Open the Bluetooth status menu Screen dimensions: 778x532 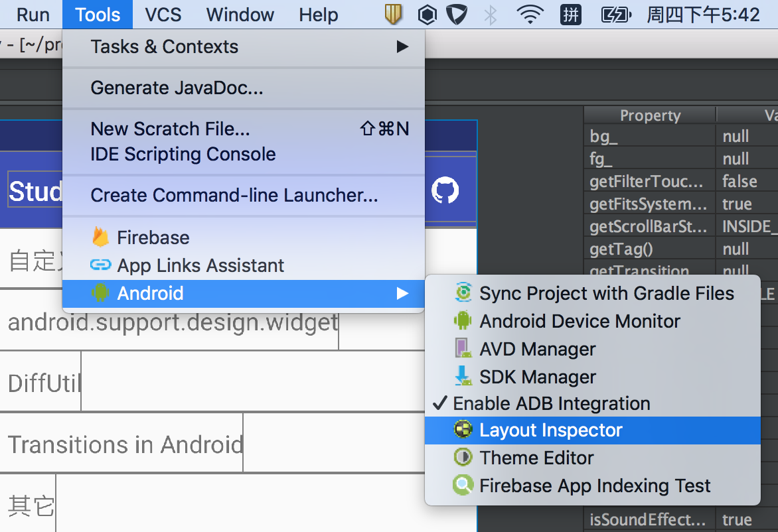[x=491, y=15]
